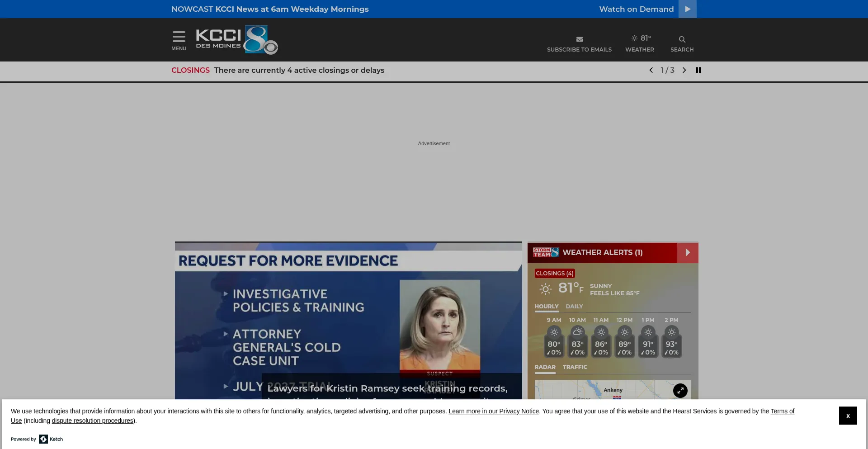Open the 81° Weather header link

(639, 43)
